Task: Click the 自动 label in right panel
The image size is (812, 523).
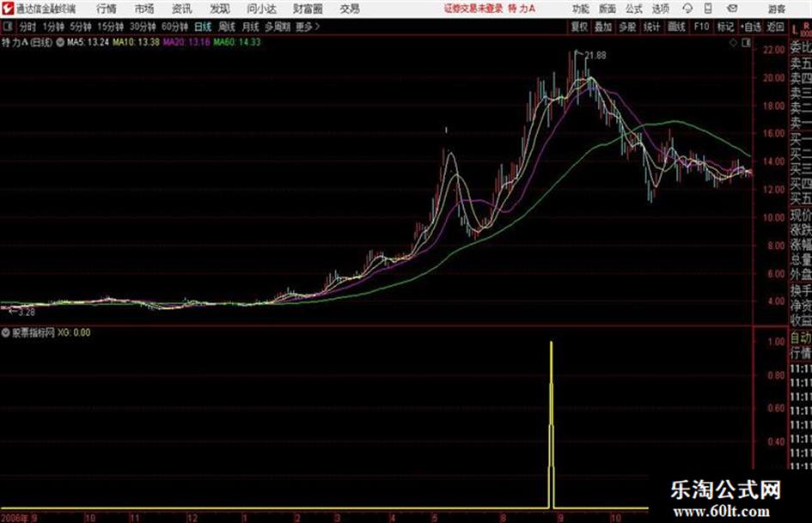Action: click(x=801, y=338)
